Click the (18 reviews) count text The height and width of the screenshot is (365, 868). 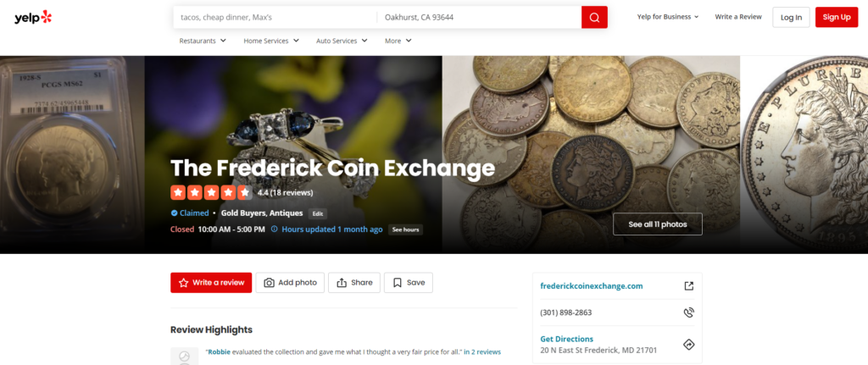tap(292, 192)
